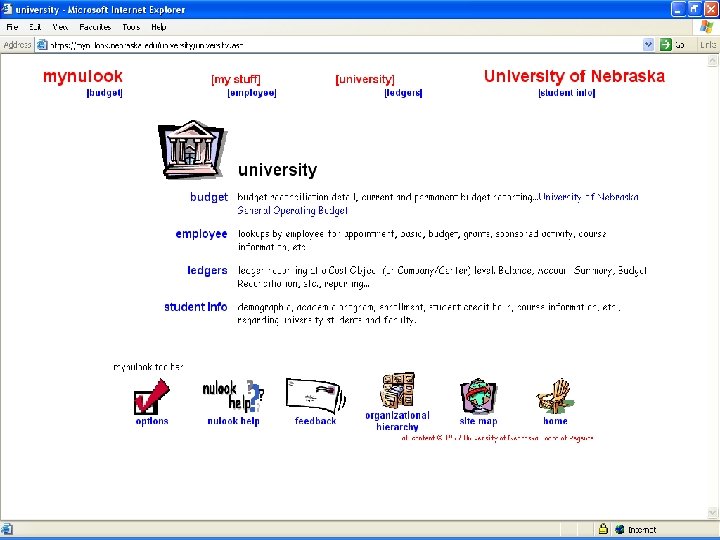Click the nulook help text link
The width and height of the screenshot is (720, 540).
point(233,421)
